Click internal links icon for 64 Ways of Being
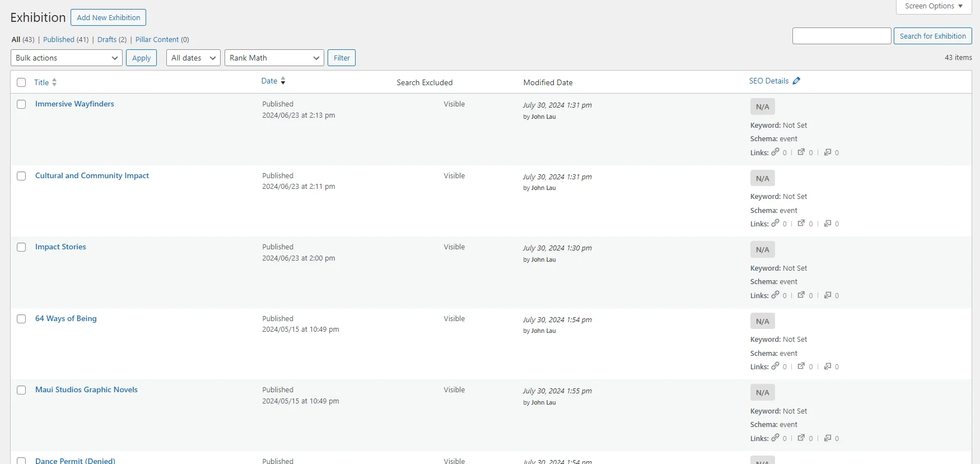980x464 pixels. [775, 366]
